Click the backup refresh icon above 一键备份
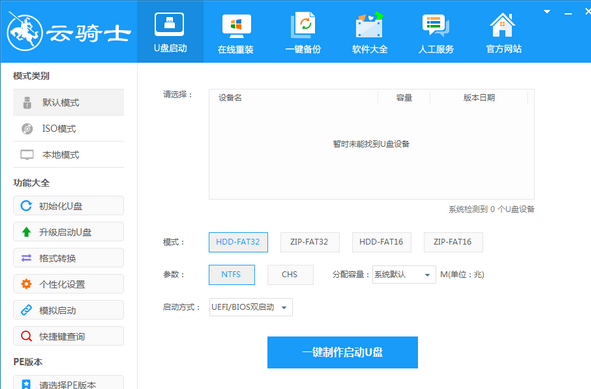The width and height of the screenshot is (591, 389). (x=303, y=25)
